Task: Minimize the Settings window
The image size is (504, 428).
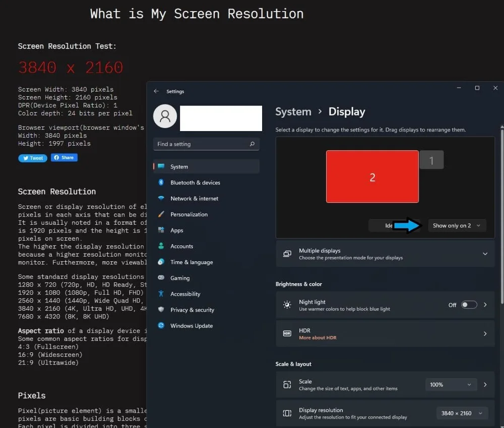Action: click(459, 88)
